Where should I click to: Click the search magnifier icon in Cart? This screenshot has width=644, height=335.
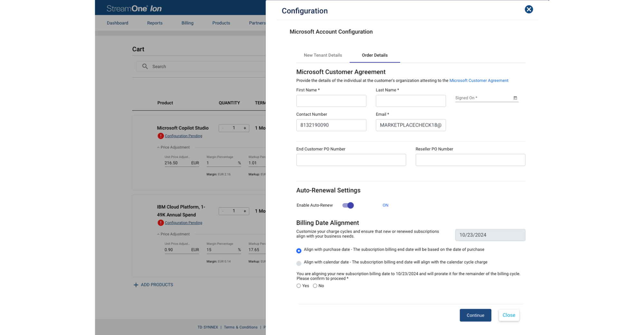pyautogui.click(x=145, y=66)
